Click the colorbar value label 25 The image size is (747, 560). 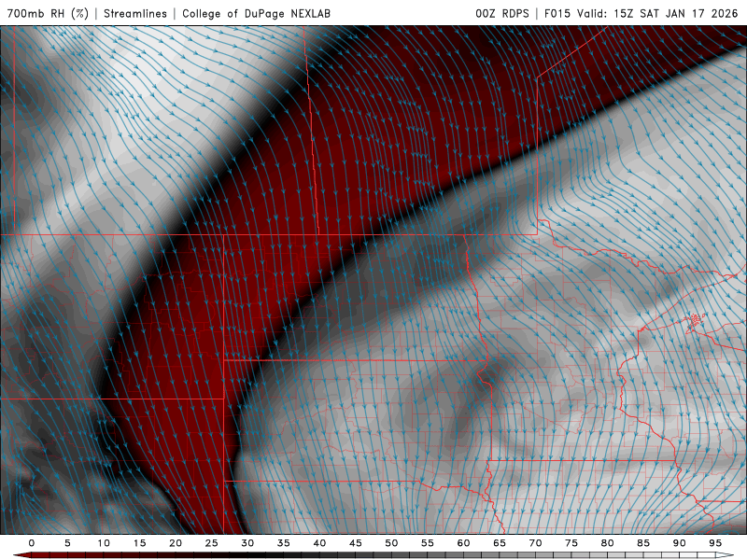point(212,543)
